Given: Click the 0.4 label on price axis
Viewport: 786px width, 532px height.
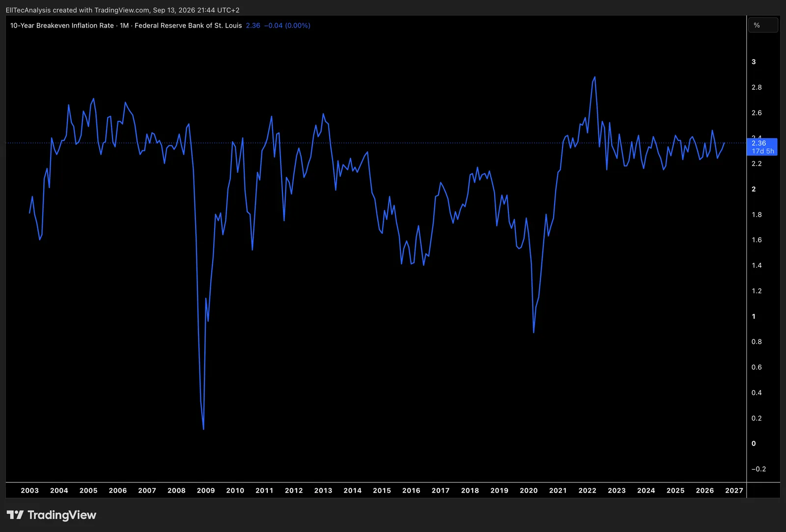Looking at the screenshot, I should (x=757, y=392).
